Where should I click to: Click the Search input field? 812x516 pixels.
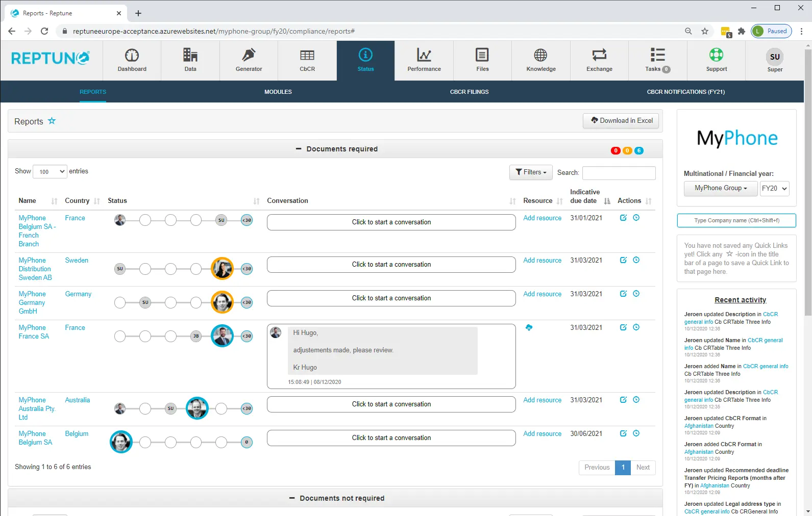pos(619,173)
